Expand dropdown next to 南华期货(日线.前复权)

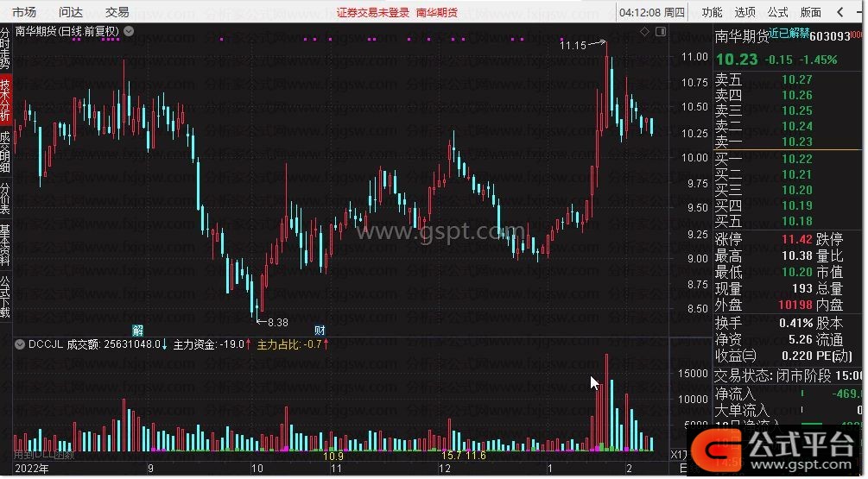point(129,31)
